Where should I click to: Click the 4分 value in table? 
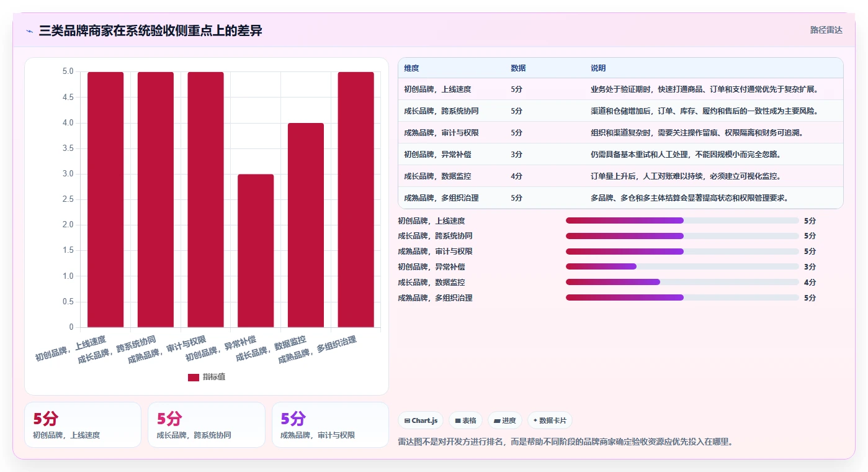516,176
